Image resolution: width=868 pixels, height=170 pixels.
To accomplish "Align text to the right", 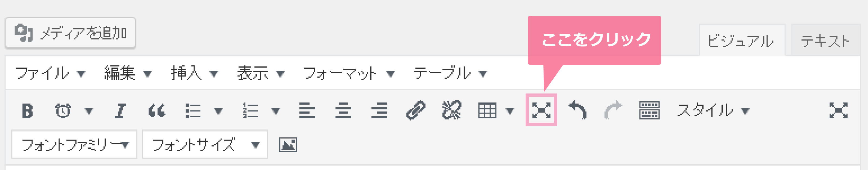I will coord(379,110).
